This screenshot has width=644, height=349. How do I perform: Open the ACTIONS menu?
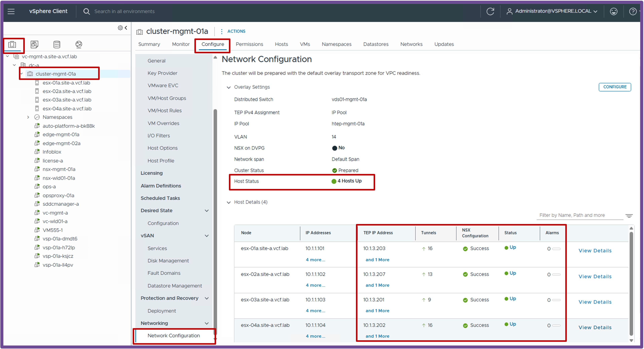pyautogui.click(x=233, y=31)
